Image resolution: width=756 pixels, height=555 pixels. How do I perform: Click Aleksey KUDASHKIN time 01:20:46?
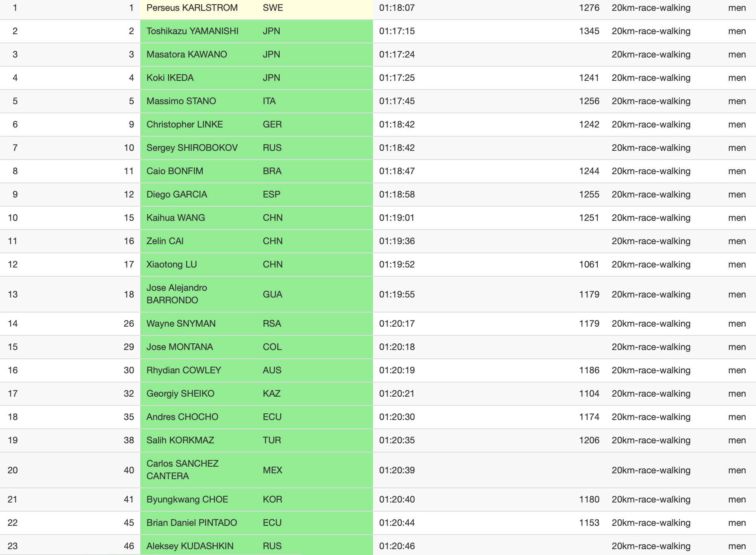coord(397,546)
